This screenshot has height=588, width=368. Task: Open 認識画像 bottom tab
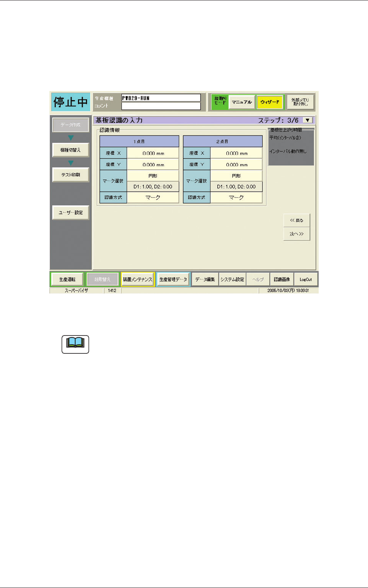(x=282, y=279)
